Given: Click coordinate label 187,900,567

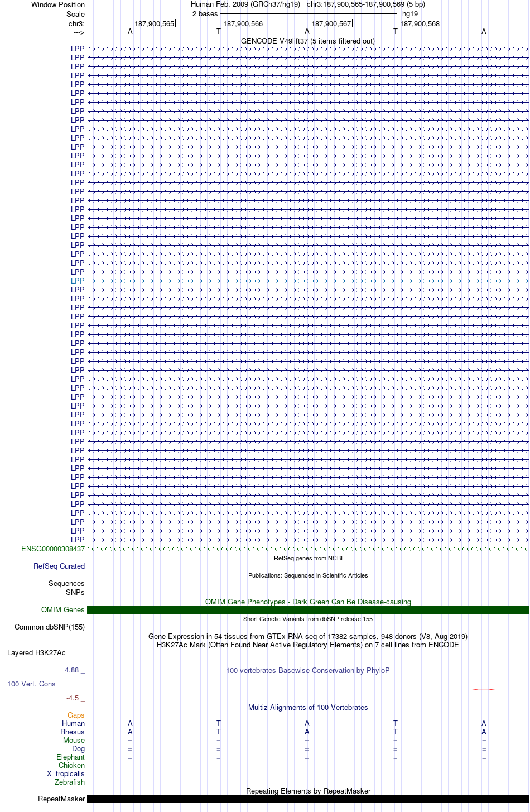Looking at the screenshot, I should [x=331, y=23].
